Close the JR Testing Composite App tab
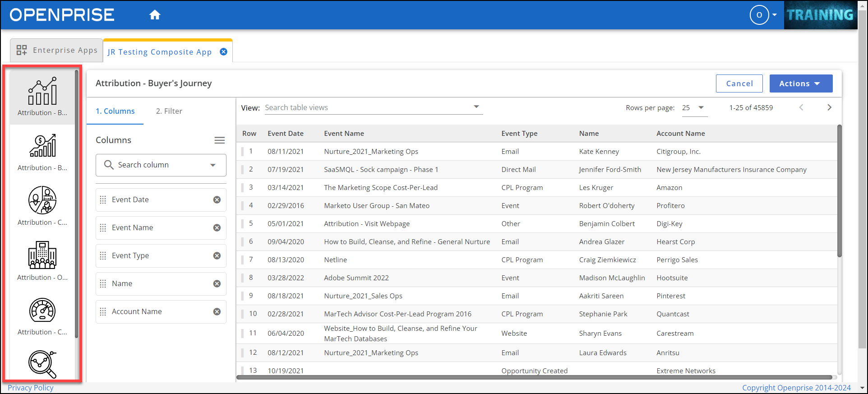The width and height of the screenshot is (868, 394). tap(223, 52)
